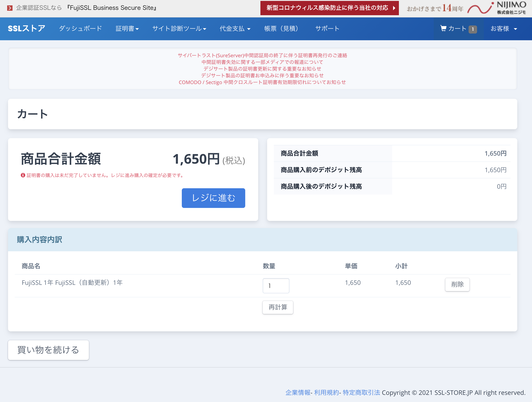Click the おかげさまで14周年 anniversary graphic
The width and height of the screenshot is (532, 402).
coord(435,8)
